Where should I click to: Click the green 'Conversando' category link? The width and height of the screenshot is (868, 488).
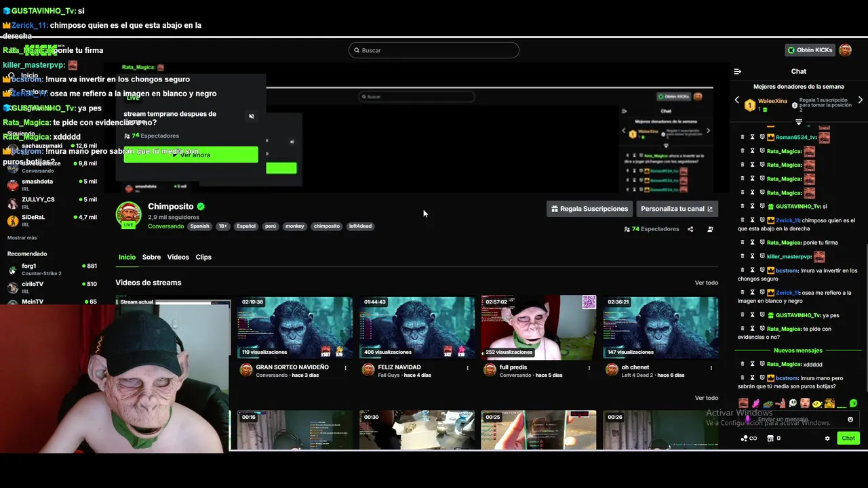pos(165,226)
